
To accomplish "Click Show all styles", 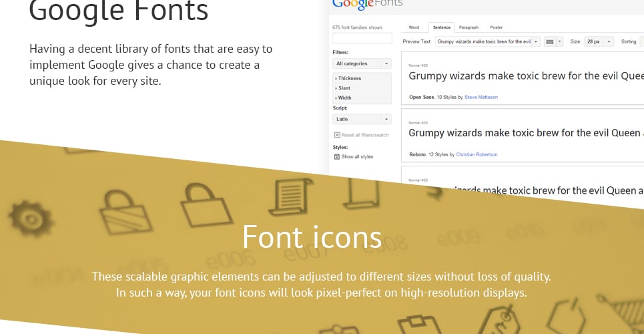I will tap(354, 157).
